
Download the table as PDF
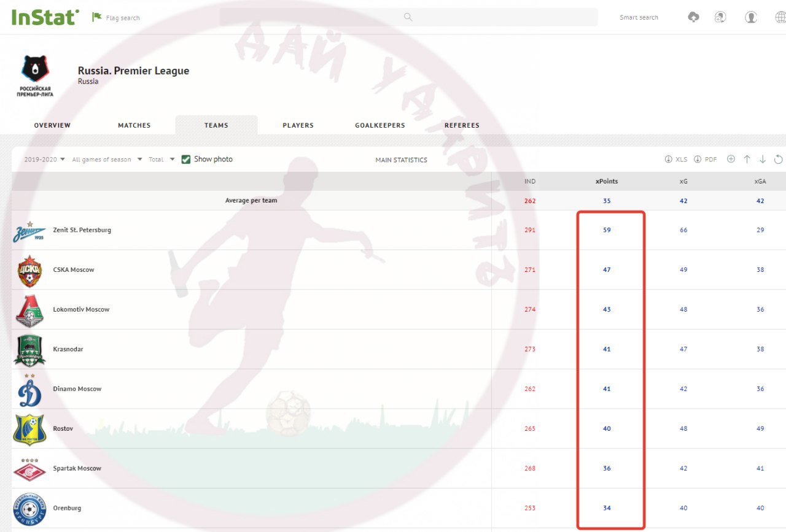point(706,160)
